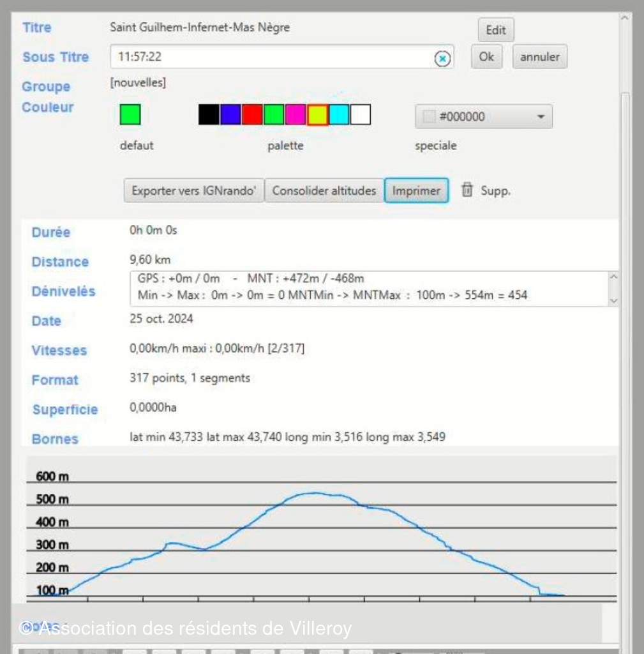Choose the magenta palette swatch
Image resolution: width=644 pixels, height=654 pixels.
point(296,115)
